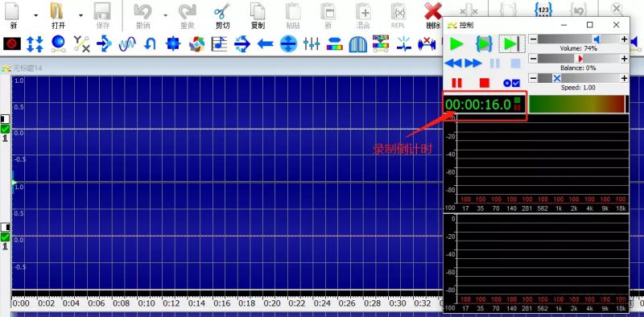Click the blue rewind button
The image size is (644, 317).
(453, 64)
